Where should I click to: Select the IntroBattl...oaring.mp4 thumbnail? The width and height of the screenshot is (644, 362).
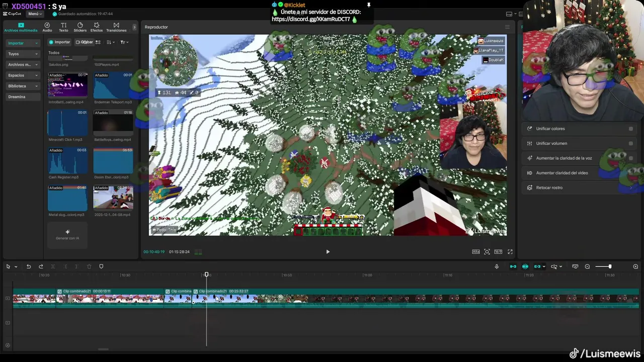point(67,85)
